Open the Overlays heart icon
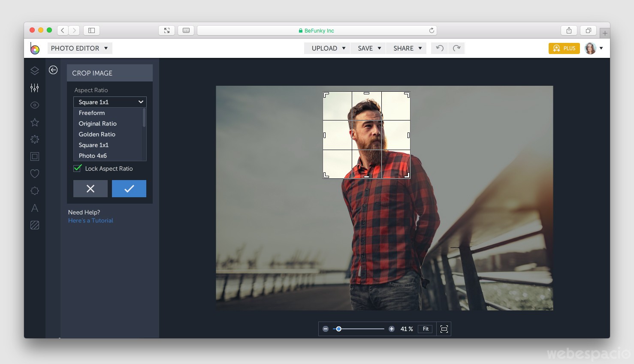 click(x=34, y=173)
